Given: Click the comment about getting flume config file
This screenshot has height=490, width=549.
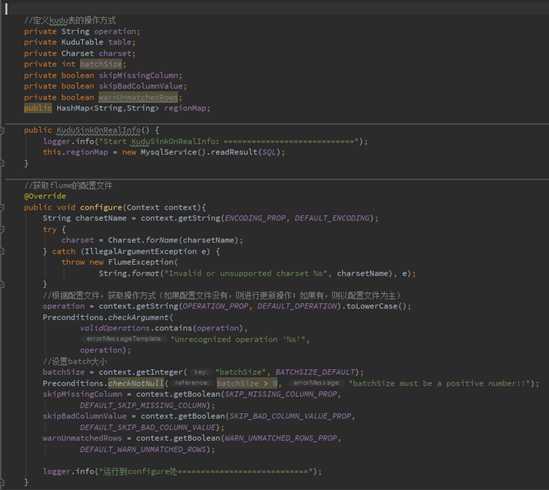Looking at the screenshot, I should coord(68,186).
